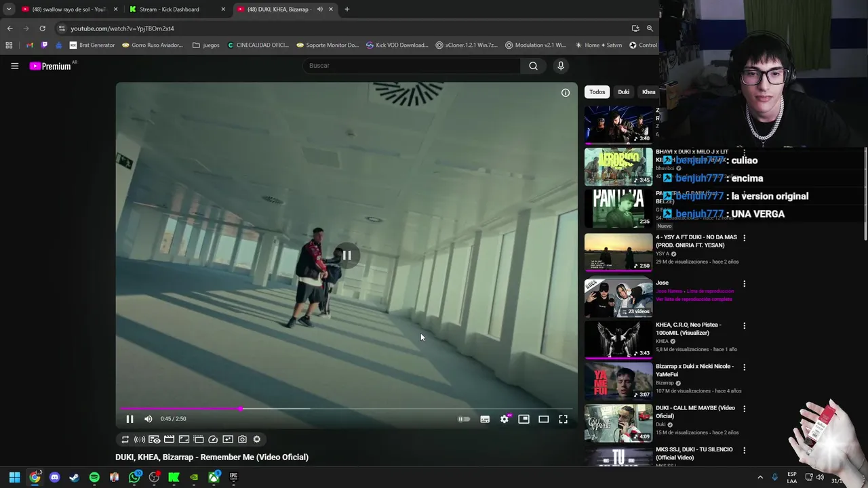
Task: Open Steam from the taskbar
Action: 75,477
